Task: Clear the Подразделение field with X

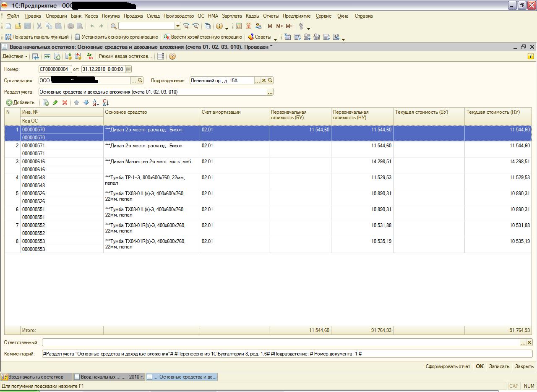Action: coord(264,81)
